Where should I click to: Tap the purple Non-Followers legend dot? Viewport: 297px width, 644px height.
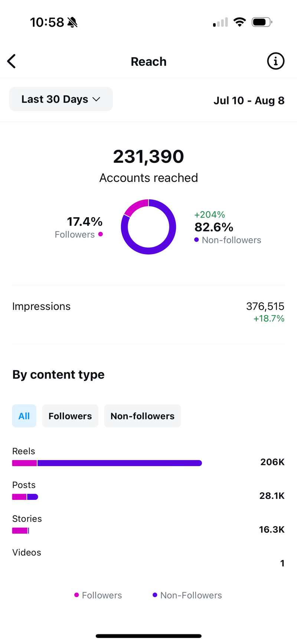(155, 595)
